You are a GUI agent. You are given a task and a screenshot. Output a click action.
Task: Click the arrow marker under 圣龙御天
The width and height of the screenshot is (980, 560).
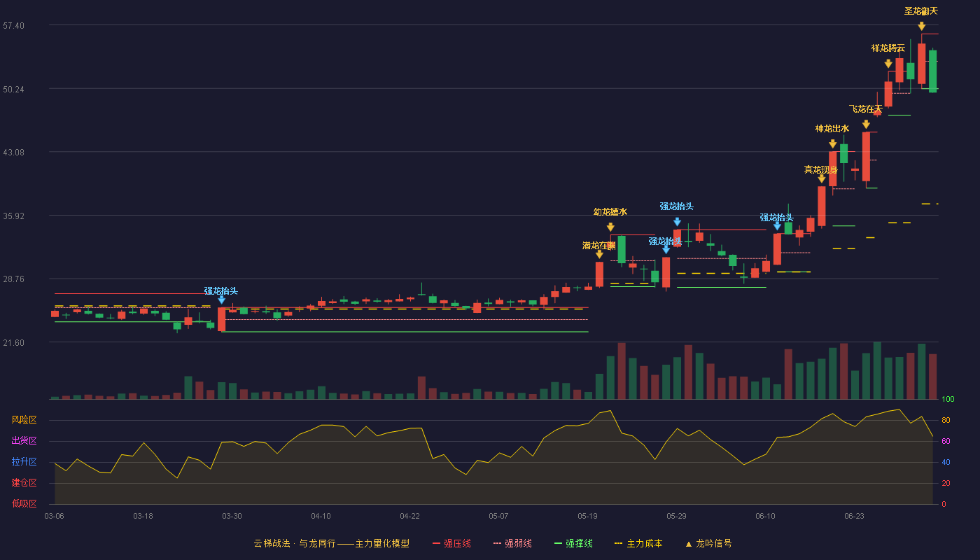click(x=922, y=26)
